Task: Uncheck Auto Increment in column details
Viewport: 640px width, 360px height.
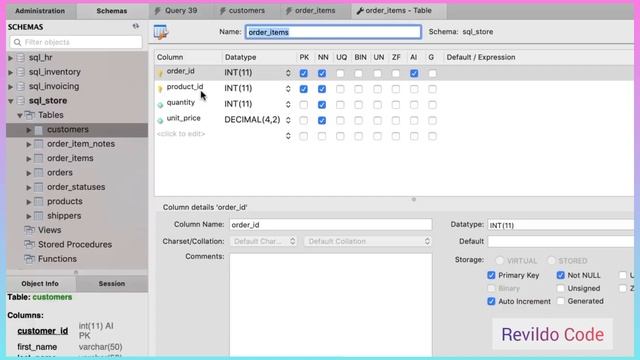Action: click(491, 301)
